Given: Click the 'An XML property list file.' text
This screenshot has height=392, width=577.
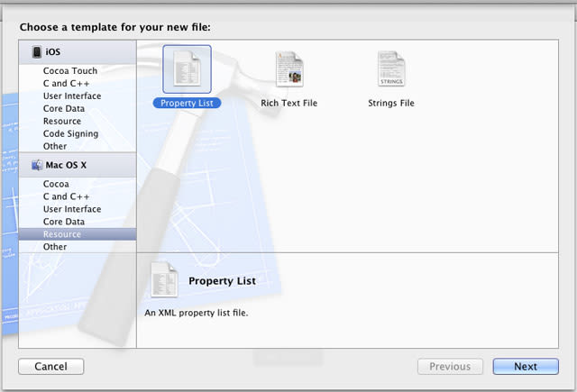Looking at the screenshot, I should [197, 313].
